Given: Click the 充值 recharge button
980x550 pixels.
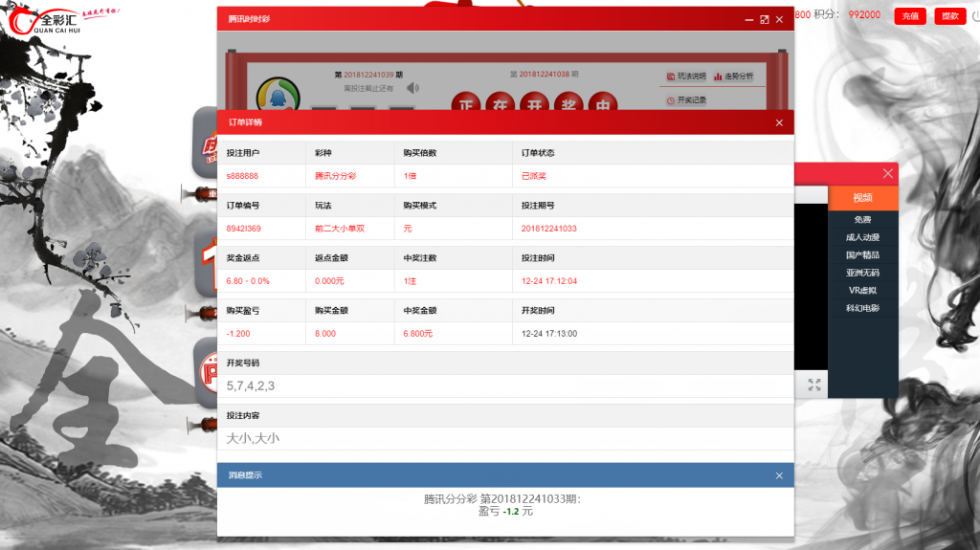Looking at the screenshot, I should (x=908, y=16).
